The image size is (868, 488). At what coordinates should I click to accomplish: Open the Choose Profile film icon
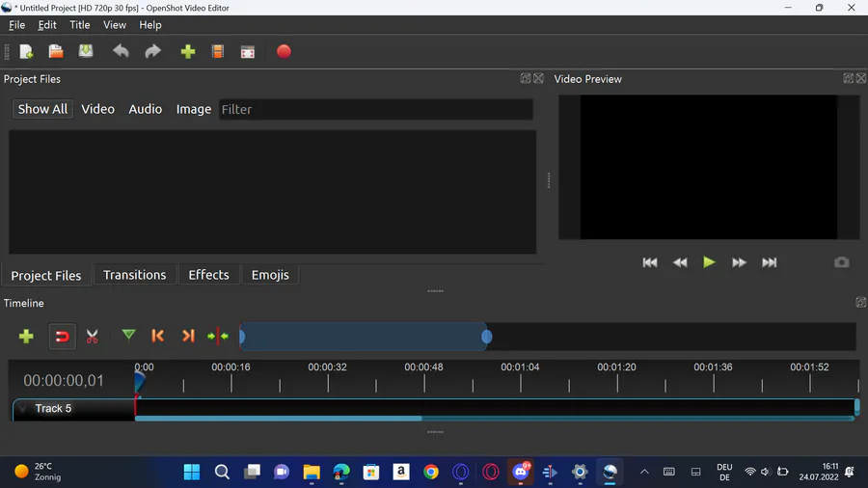218,51
